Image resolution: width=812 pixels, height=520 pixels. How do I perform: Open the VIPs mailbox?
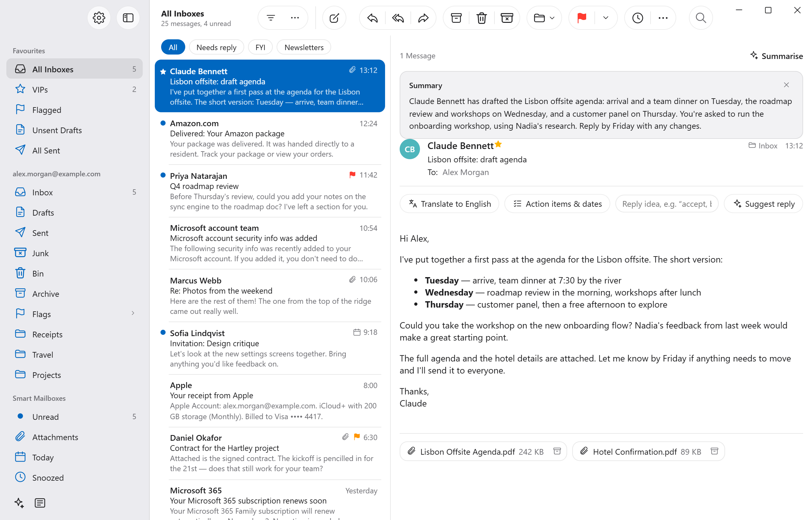pyautogui.click(x=74, y=89)
